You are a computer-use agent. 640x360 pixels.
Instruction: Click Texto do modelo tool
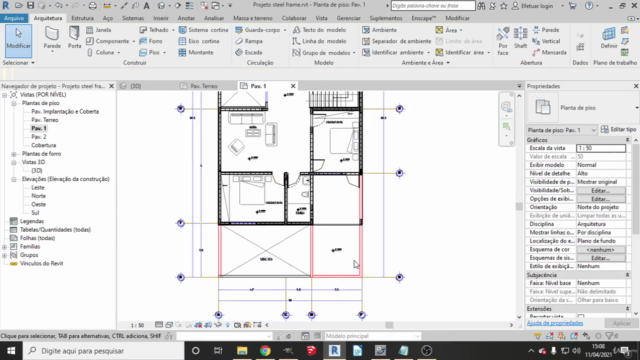point(320,30)
